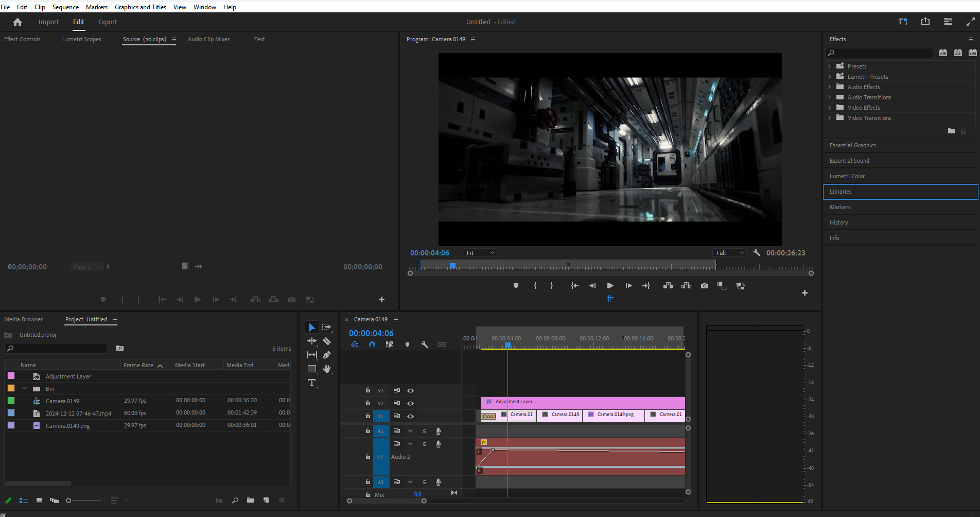Image resolution: width=980 pixels, height=517 pixels.
Task: Click New Item icon in Project panel
Action: click(266, 501)
